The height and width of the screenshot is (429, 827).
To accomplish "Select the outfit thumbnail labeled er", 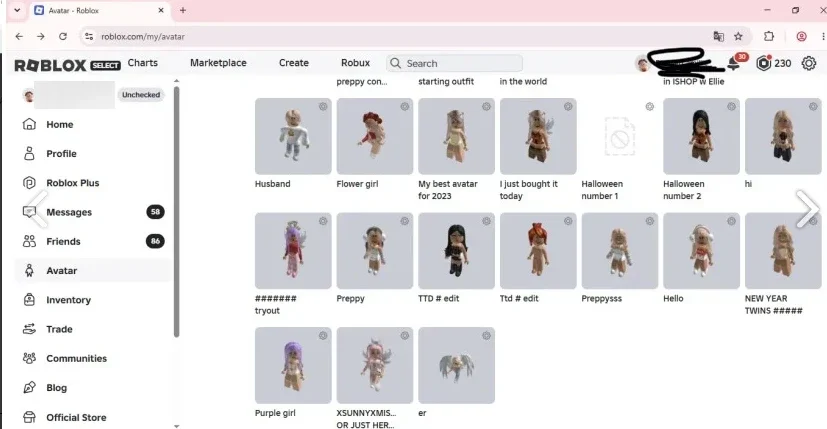I will coord(457,365).
